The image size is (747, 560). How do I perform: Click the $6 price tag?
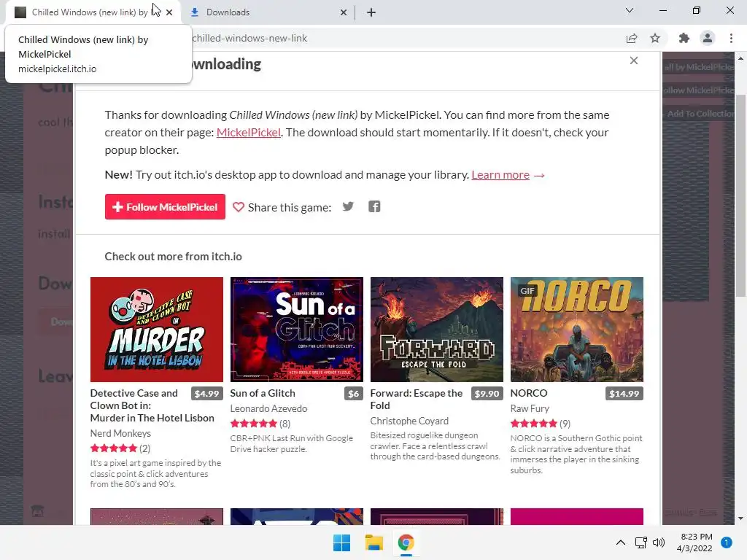click(354, 394)
